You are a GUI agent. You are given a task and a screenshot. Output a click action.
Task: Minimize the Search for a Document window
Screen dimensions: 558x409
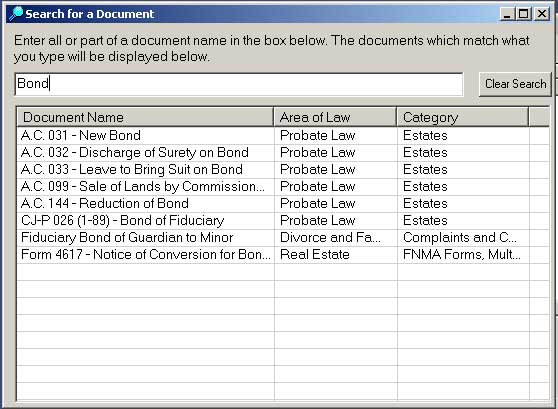pos(507,14)
